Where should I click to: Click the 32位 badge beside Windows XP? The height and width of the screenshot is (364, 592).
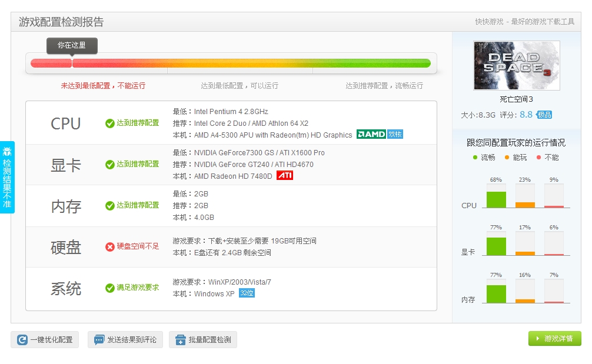tap(247, 293)
